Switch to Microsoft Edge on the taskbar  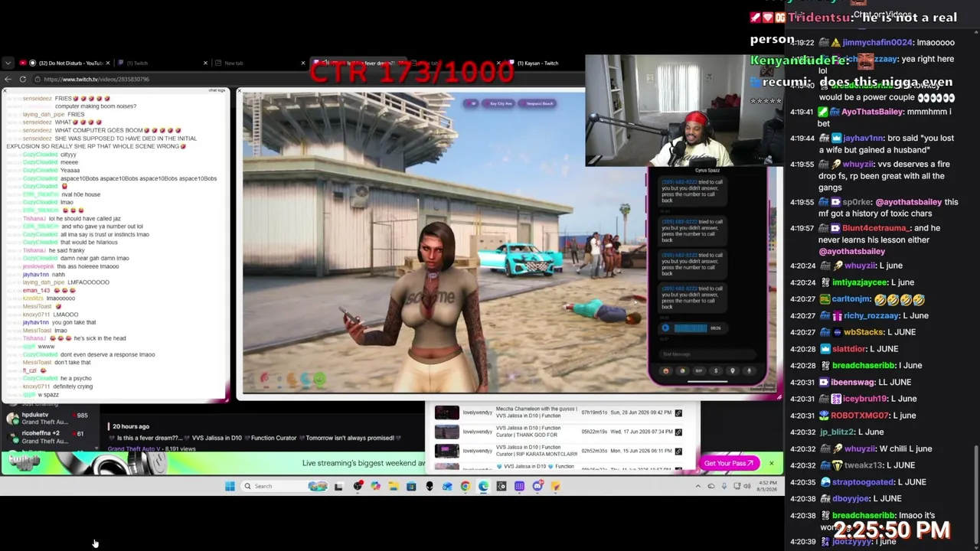click(484, 486)
